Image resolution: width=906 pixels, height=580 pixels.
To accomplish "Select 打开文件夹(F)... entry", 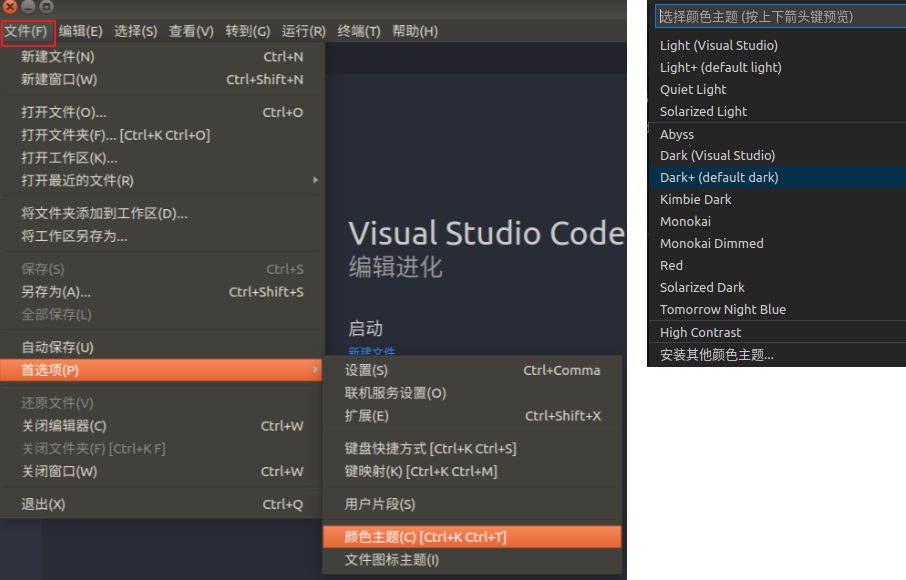I will tap(162, 135).
